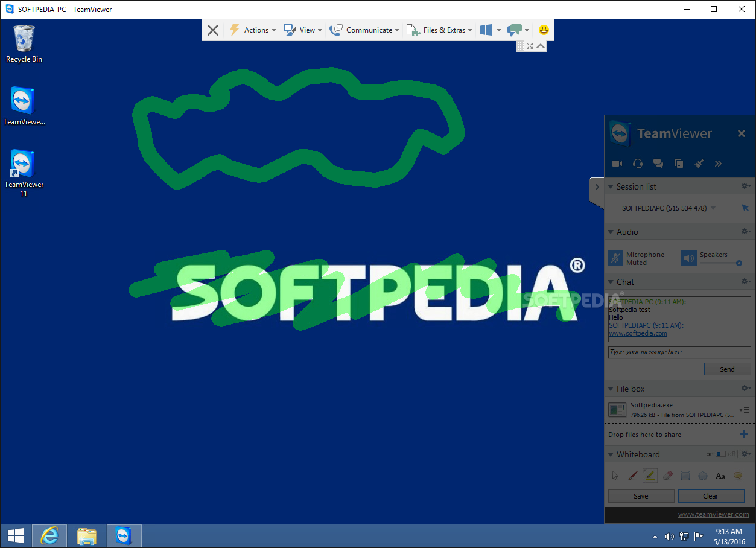Select the whiteboard highlighter tool
This screenshot has width=756, height=548.
(x=650, y=476)
